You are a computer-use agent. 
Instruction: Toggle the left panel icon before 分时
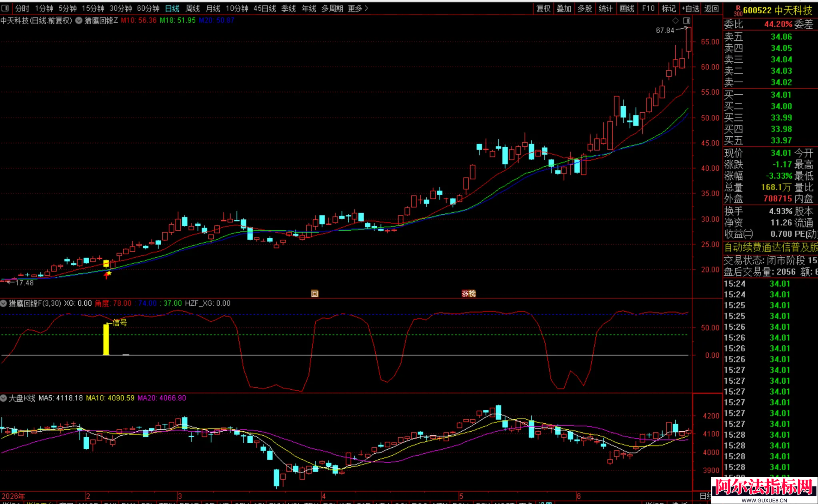[5, 8]
